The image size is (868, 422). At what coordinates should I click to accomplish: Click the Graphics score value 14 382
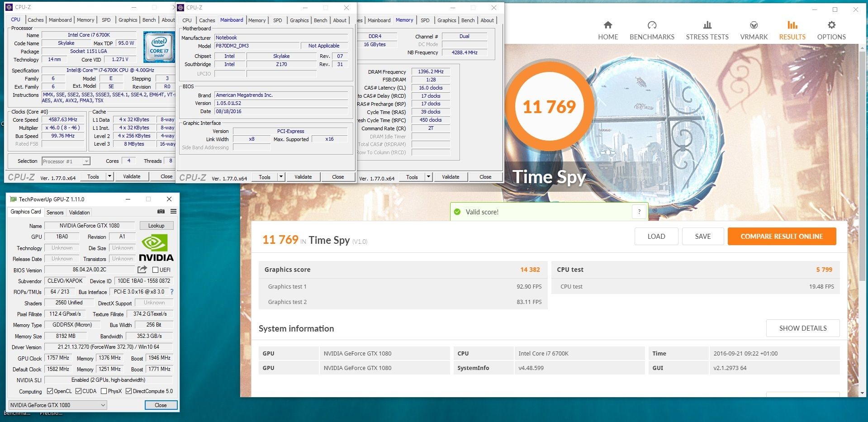530,270
